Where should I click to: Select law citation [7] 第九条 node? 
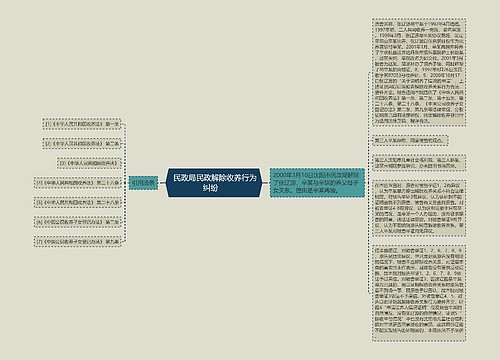(77, 241)
